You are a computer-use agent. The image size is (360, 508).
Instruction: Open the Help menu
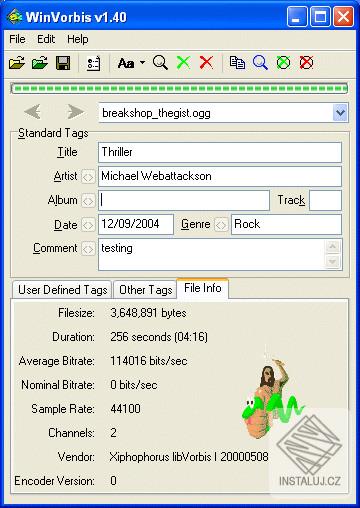(x=78, y=39)
